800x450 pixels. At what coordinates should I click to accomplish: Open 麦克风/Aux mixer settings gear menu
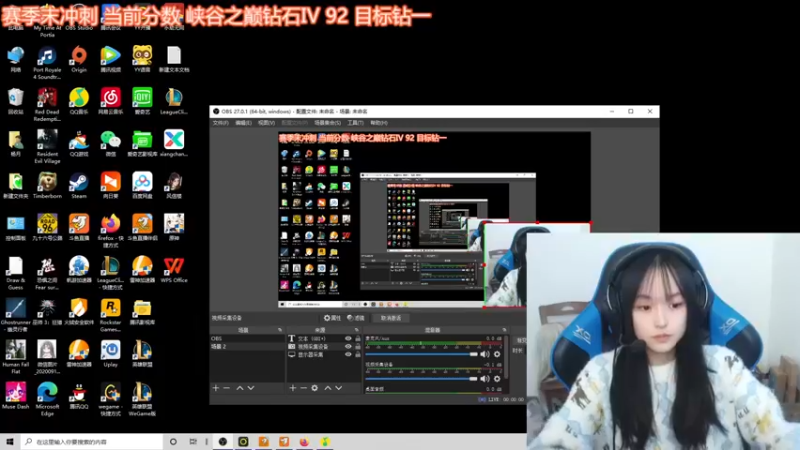coord(497,354)
